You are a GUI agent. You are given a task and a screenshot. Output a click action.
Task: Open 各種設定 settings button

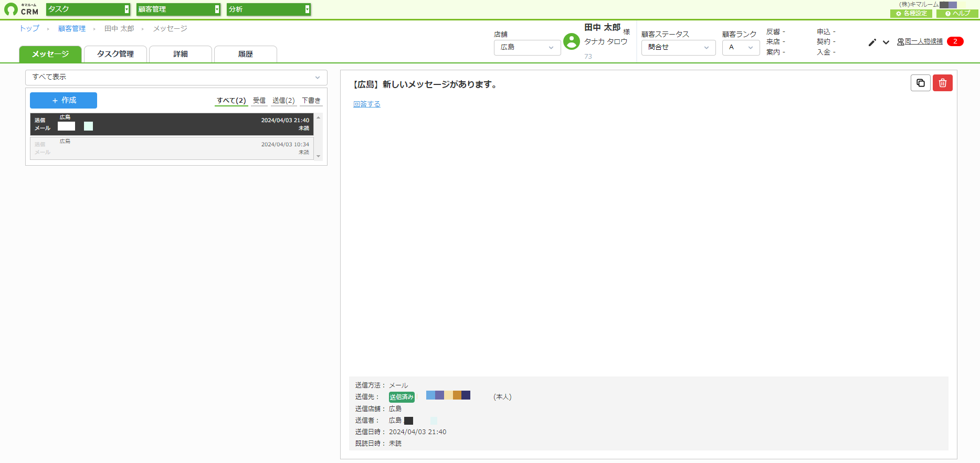tap(911, 14)
